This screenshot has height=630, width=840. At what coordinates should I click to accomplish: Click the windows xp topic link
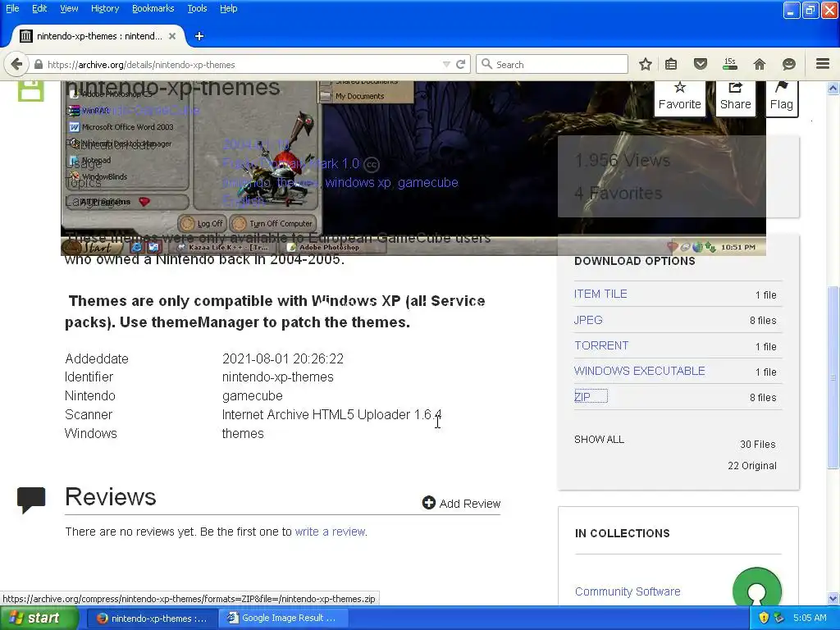(x=358, y=182)
